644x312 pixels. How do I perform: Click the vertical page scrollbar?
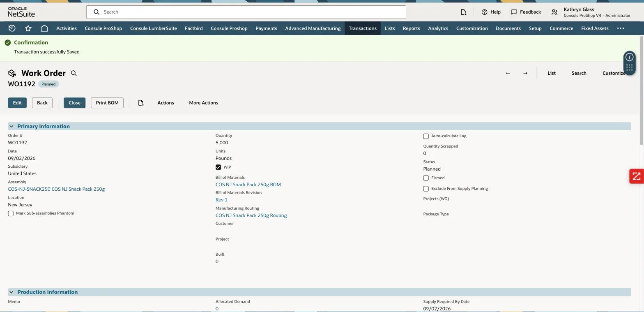point(642,90)
